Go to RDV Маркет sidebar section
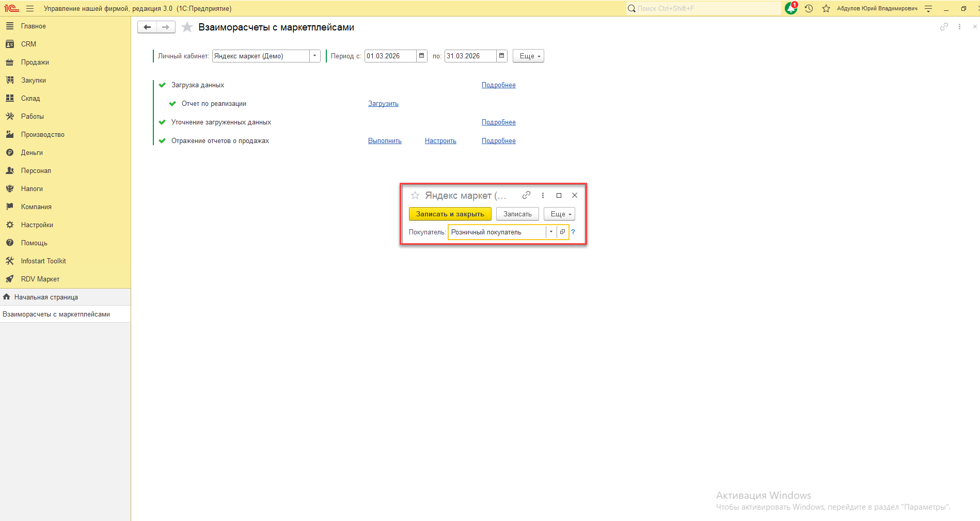 (x=40, y=279)
